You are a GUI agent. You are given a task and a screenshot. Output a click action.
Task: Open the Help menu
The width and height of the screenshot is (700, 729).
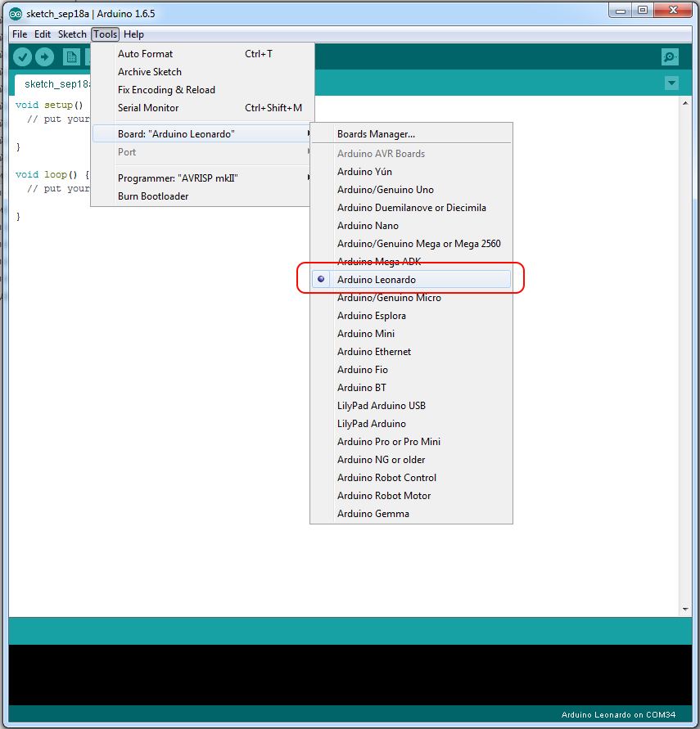pyautogui.click(x=133, y=34)
